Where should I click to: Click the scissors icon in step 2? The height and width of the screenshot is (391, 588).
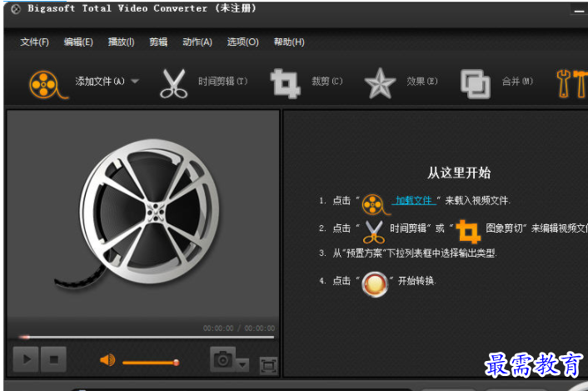click(x=373, y=232)
